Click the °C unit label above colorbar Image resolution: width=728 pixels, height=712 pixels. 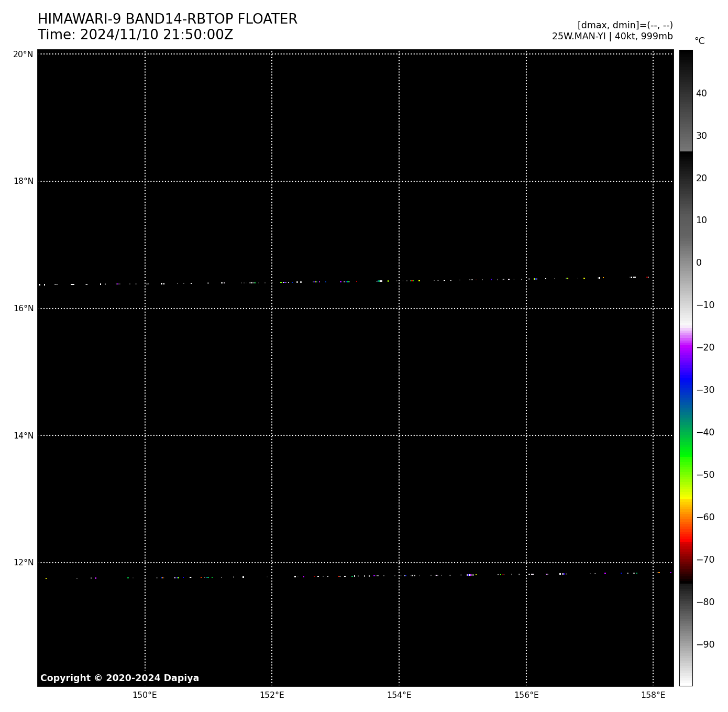point(699,41)
